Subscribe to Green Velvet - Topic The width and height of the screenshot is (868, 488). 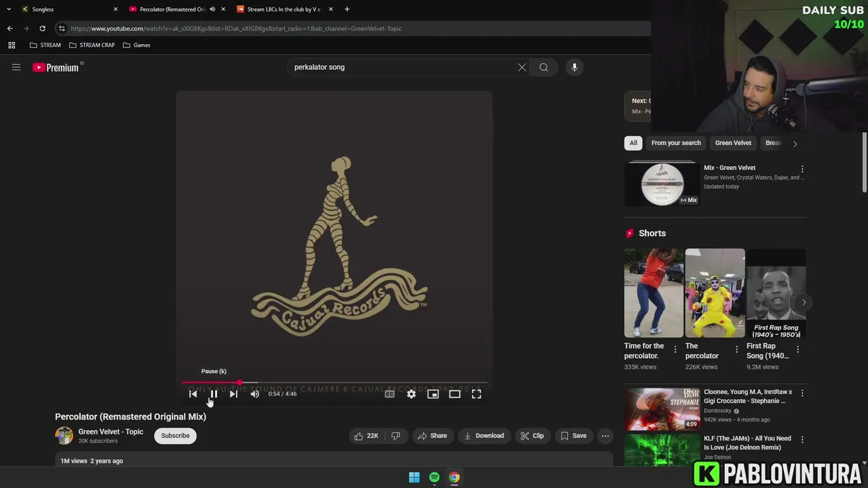[x=176, y=436]
